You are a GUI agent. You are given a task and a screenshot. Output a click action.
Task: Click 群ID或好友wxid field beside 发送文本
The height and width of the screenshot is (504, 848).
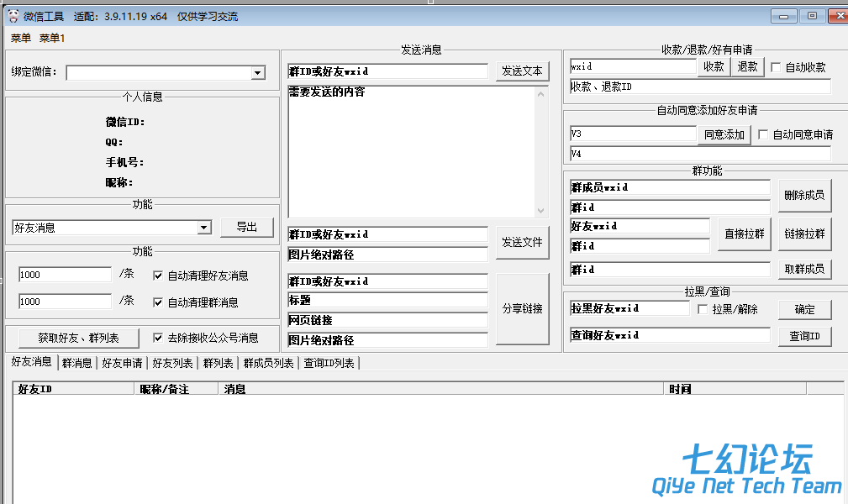point(387,71)
